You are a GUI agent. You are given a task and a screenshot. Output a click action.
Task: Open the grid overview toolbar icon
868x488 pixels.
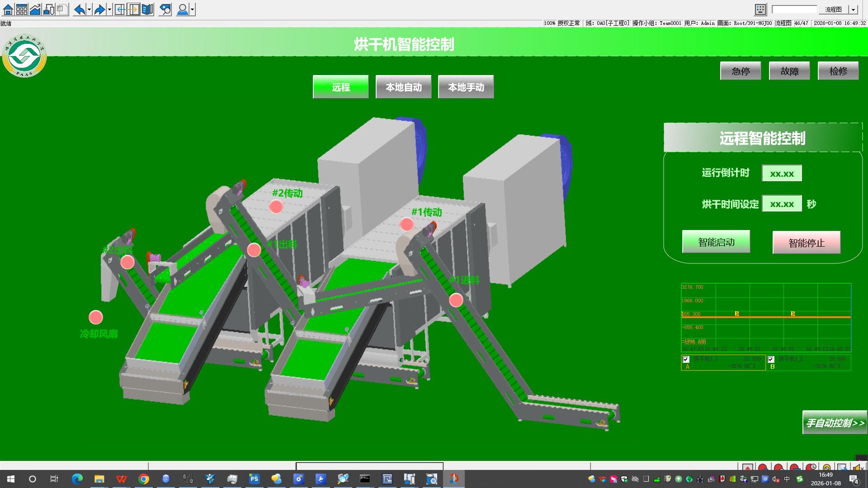tap(21, 9)
